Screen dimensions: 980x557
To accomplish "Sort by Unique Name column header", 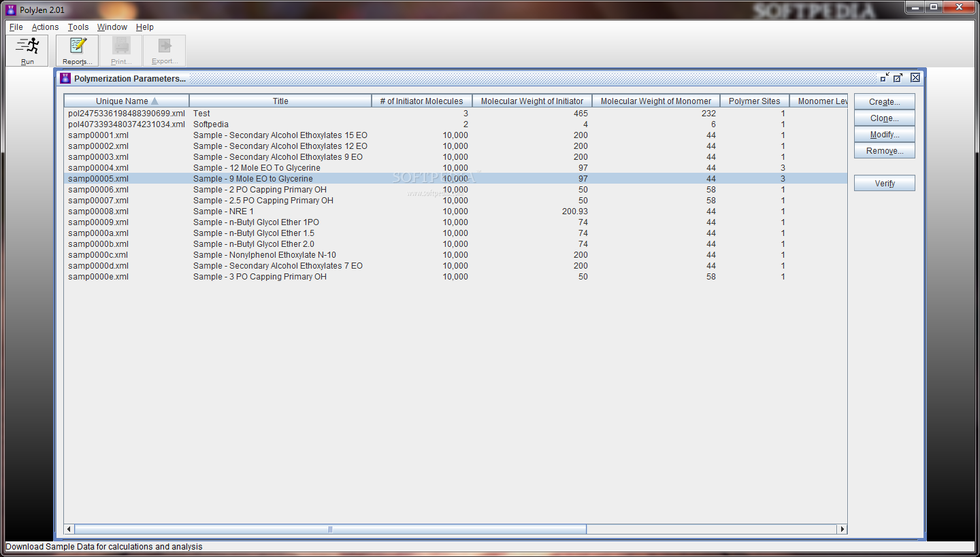I will point(127,101).
